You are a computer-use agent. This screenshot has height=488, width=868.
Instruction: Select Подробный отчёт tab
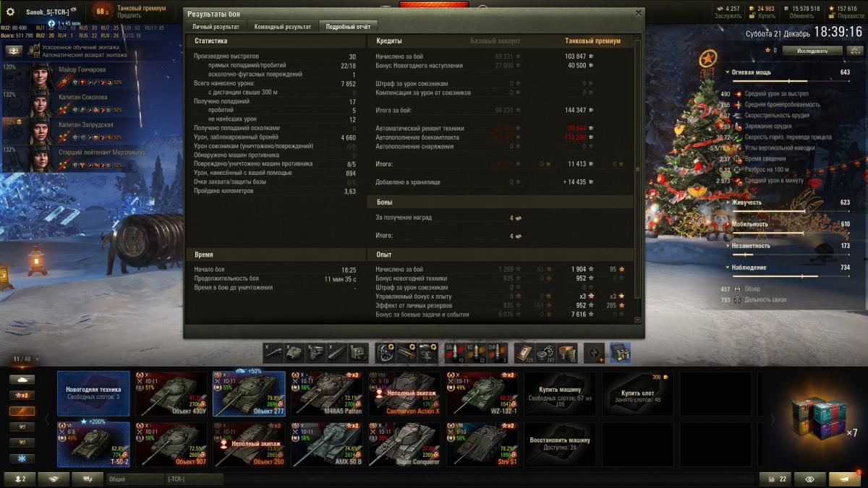click(346, 27)
